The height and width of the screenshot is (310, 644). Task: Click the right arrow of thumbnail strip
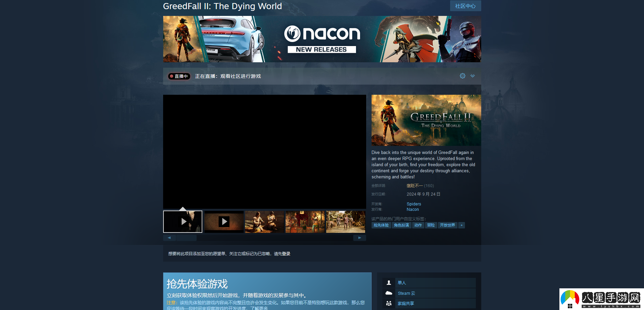(x=360, y=238)
